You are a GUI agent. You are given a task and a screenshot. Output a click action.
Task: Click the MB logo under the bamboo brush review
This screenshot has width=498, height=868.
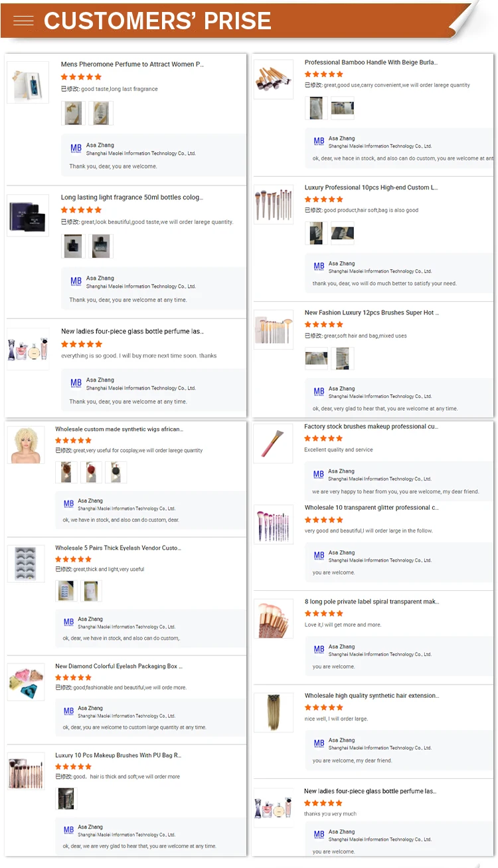click(319, 142)
